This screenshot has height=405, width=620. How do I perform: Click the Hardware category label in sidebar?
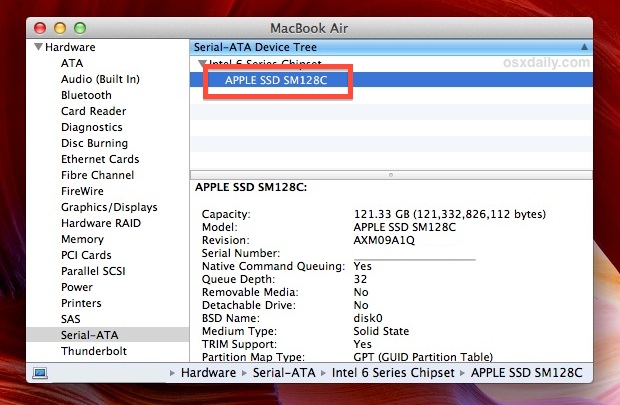coord(70,47)
